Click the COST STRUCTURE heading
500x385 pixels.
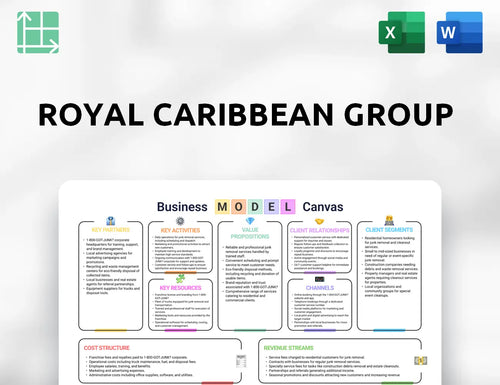click(106, 348)
